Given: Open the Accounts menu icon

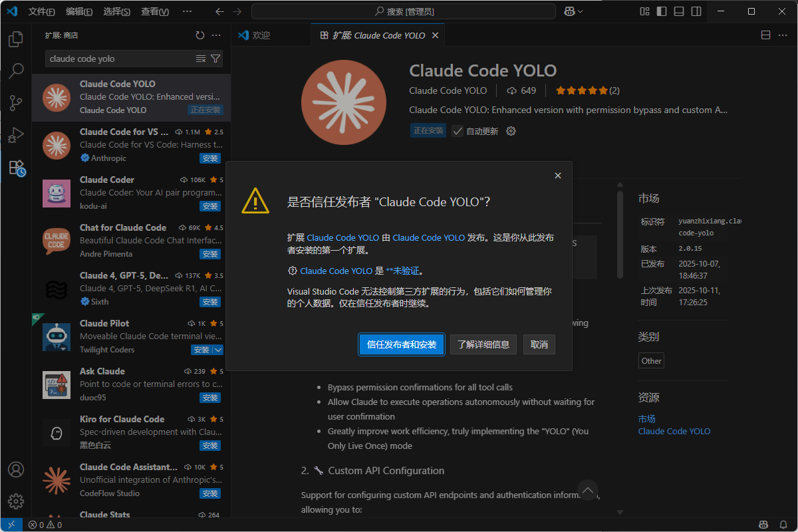Looking at the screenshot, I should (16, 469).
